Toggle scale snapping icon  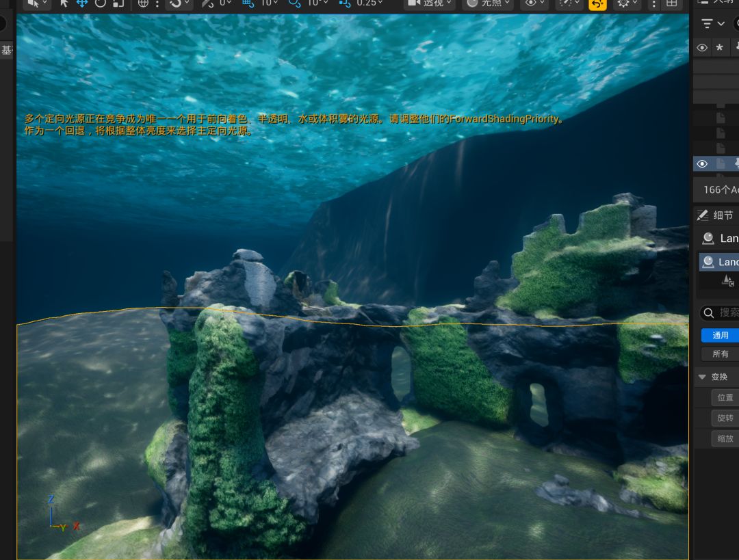tap(345, 3)
